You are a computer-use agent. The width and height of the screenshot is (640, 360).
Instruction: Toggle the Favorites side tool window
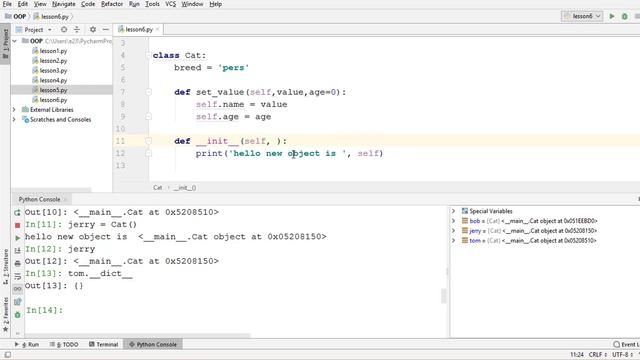(x=5, y=314)
